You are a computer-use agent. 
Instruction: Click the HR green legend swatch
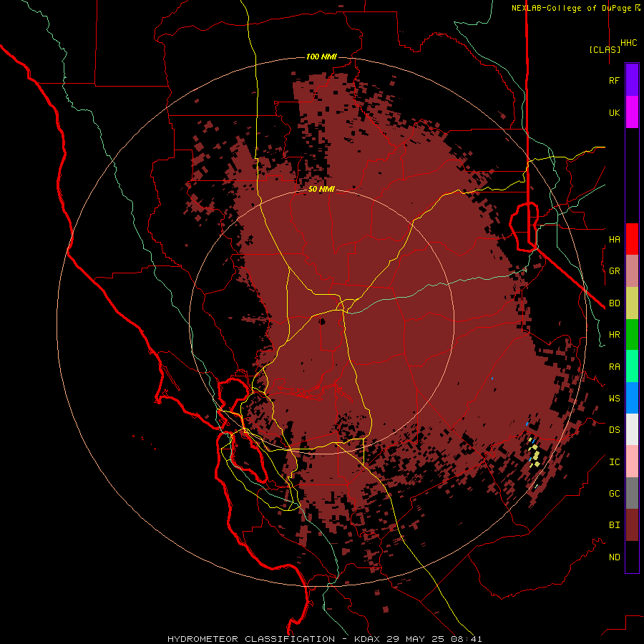[632, 335]
